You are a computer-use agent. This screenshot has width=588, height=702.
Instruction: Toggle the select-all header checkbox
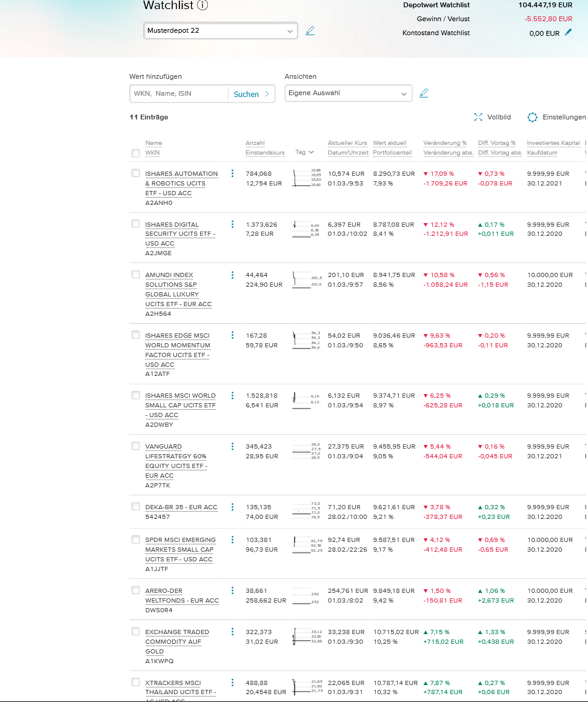136,153
